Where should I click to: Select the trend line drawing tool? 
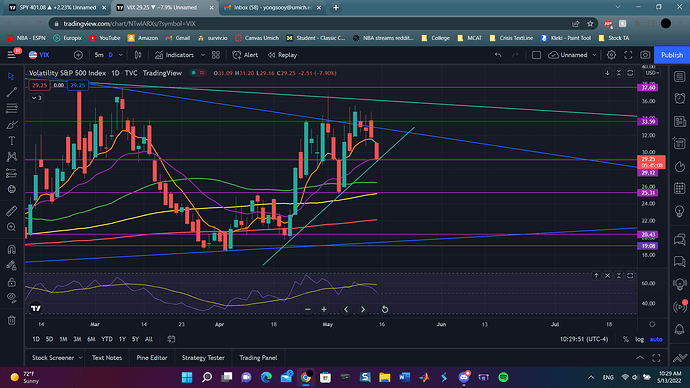(11, 92)
